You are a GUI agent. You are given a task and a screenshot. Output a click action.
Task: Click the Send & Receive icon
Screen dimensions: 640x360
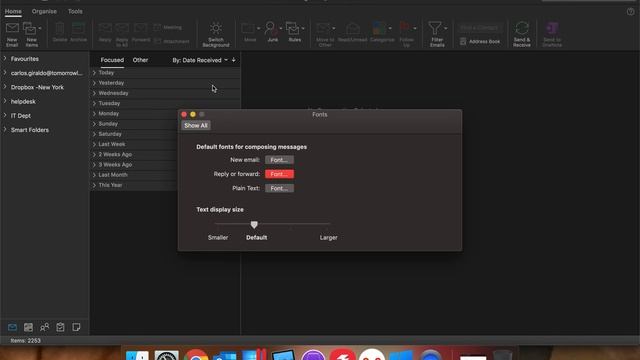click(522, 29)
